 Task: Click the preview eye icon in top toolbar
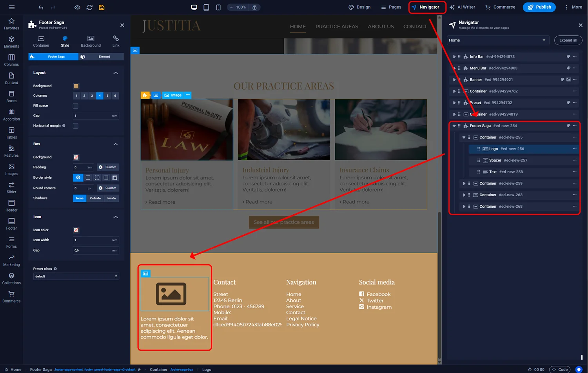(77, 7)
